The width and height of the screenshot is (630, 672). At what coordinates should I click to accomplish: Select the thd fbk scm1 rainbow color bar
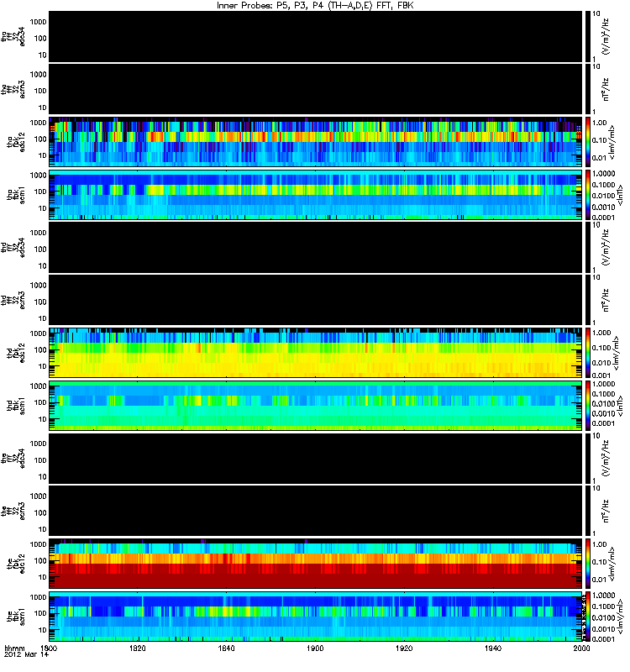pyautogui.click(x=589, y=406)
